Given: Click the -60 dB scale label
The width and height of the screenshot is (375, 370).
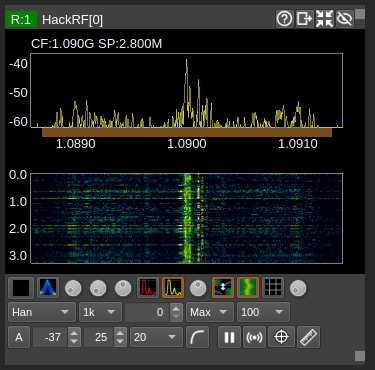Looking at the screenshot, I should click(x=18, y=121).
